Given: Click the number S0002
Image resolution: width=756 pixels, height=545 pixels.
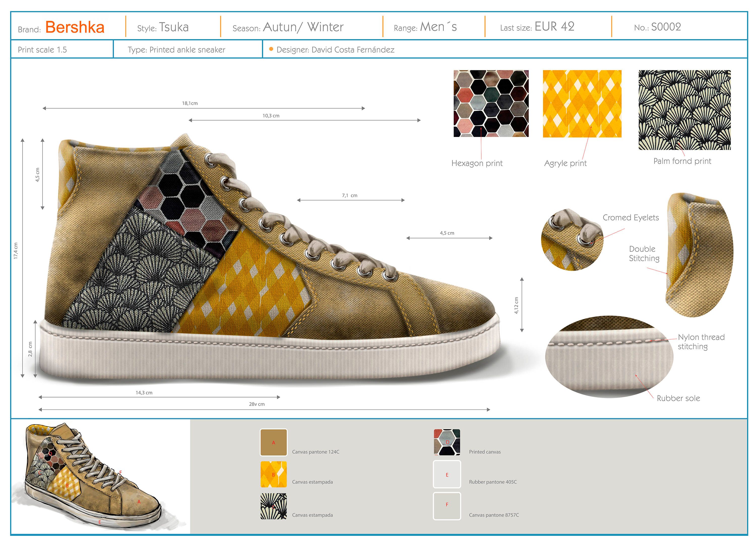Looking at the screenshot, I should [x=666, y=27].
